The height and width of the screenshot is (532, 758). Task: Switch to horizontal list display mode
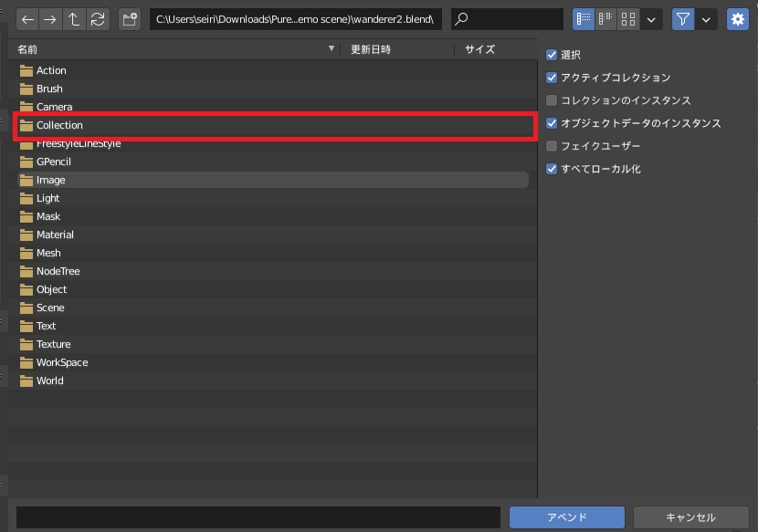605,18
